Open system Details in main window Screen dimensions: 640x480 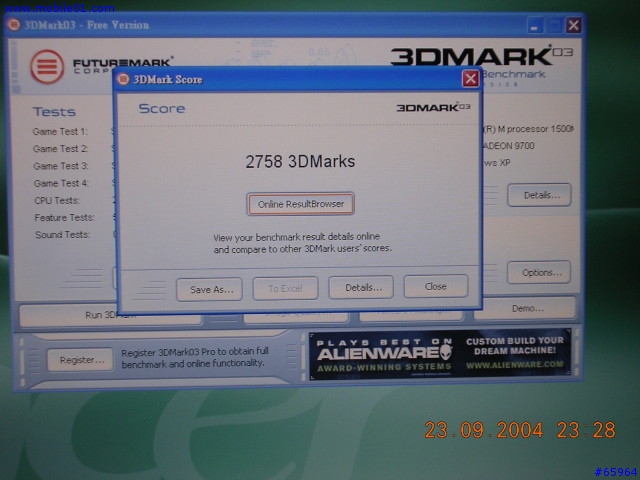539,195
